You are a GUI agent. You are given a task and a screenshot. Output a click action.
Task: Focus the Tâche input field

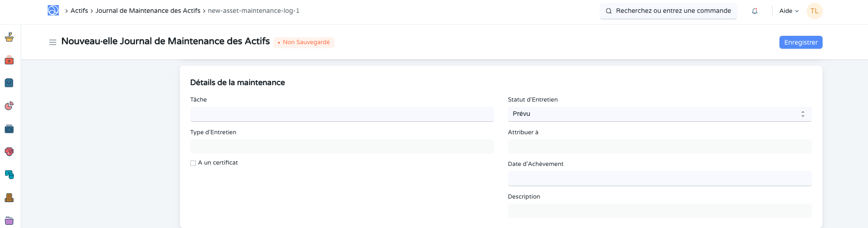342,114
